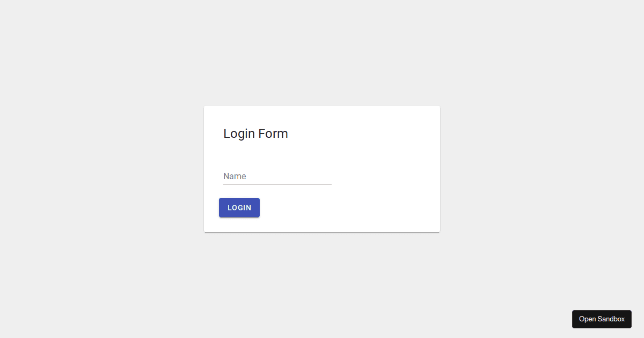Click the input line below Name
The width and height of the screenshot is (644, 338).
277,183
